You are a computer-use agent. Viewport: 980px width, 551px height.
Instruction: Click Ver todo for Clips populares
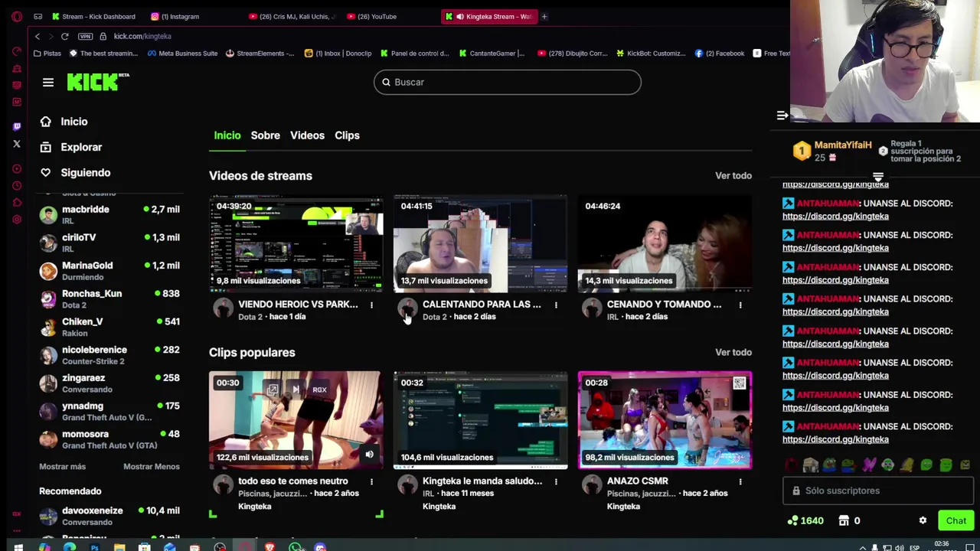[733, 353]
